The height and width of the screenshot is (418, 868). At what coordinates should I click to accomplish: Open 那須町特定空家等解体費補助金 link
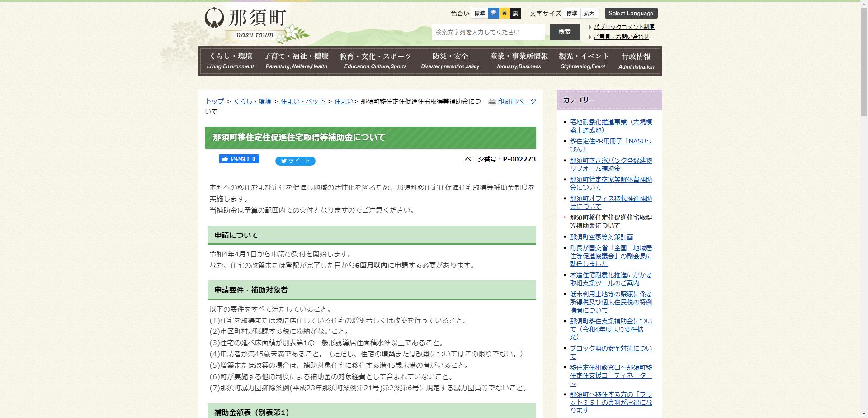click(x=611, y=183)
